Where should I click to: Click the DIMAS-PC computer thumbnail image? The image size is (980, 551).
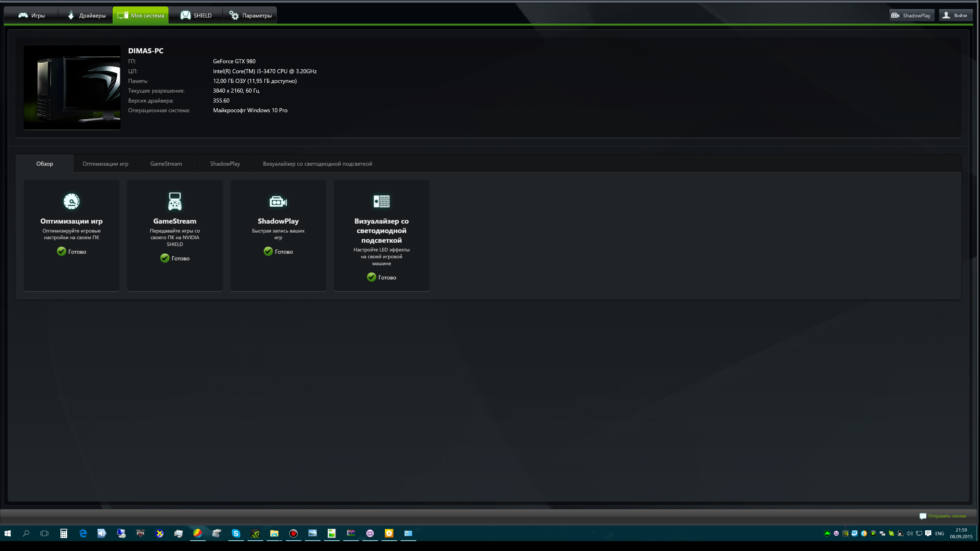(72, 87)
